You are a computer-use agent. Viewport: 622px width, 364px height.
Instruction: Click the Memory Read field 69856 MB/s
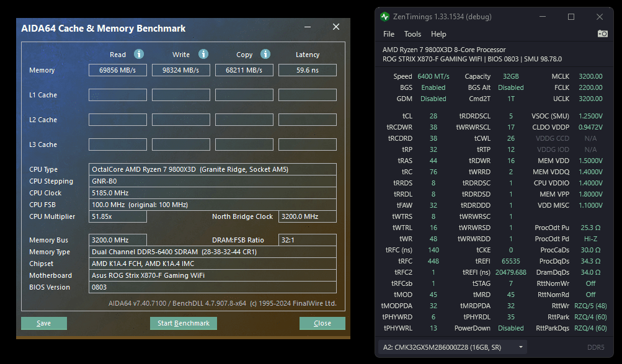pyautogui.click(x=117, y=70)
